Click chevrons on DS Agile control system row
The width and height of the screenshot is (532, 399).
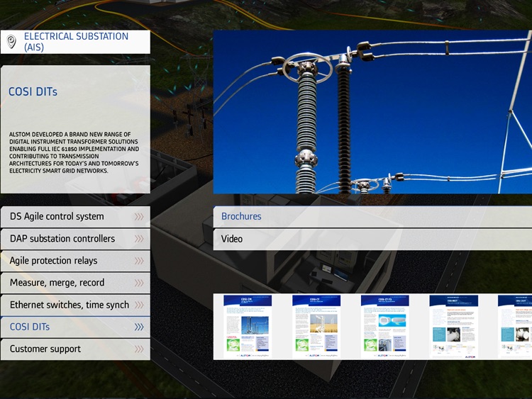click(139, 217)
